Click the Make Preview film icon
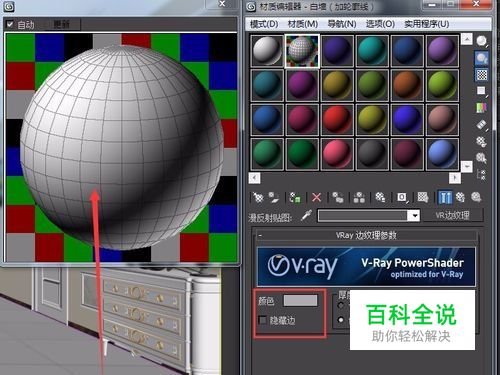The image size is (500, 375). [x=481, y=125]
